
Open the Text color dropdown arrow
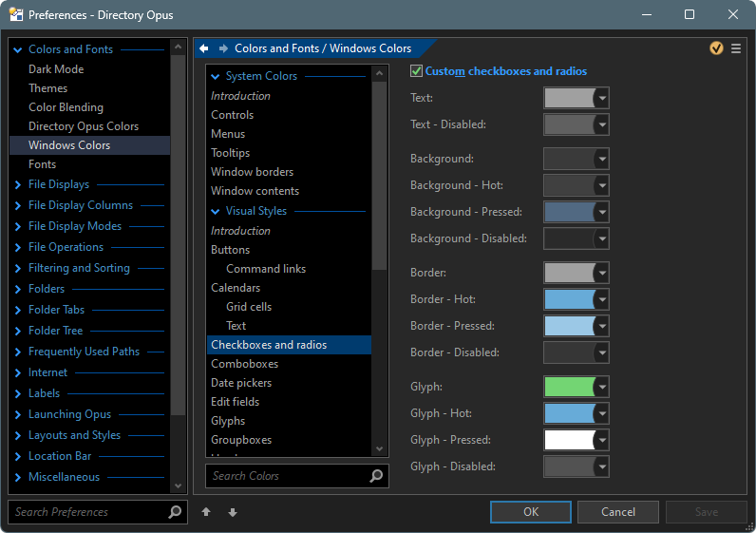click(x=602, y=98)
